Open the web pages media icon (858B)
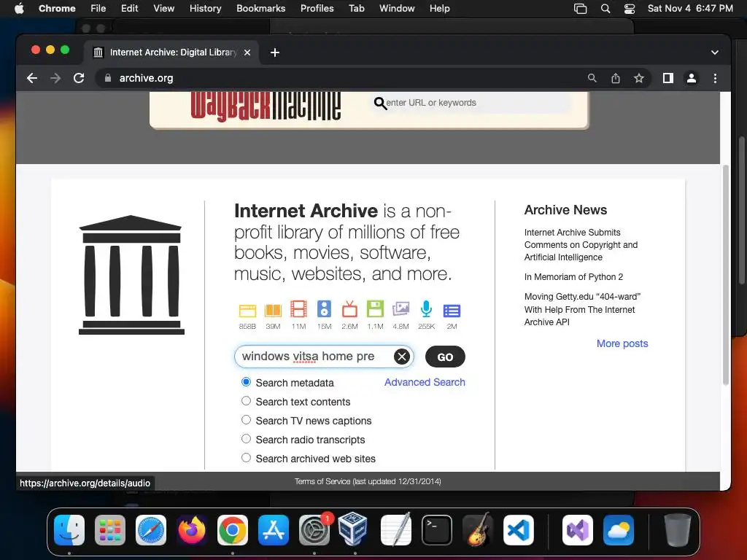 pos(247,311)
